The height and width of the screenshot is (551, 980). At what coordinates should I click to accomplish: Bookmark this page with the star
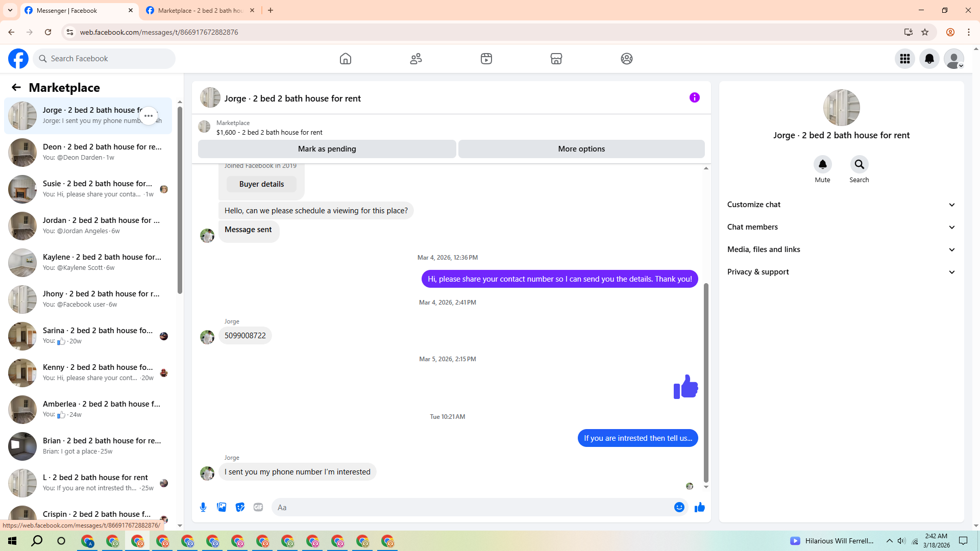click(925, 32)
